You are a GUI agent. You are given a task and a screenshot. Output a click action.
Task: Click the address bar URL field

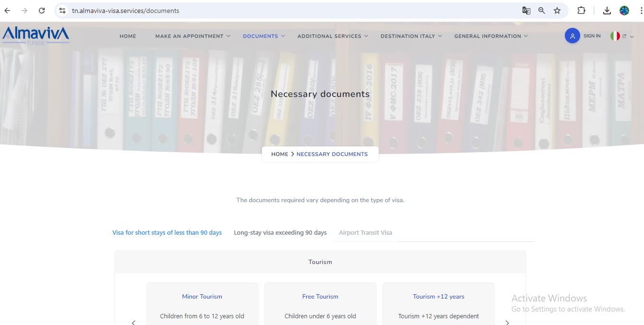[x=288, y=11]
